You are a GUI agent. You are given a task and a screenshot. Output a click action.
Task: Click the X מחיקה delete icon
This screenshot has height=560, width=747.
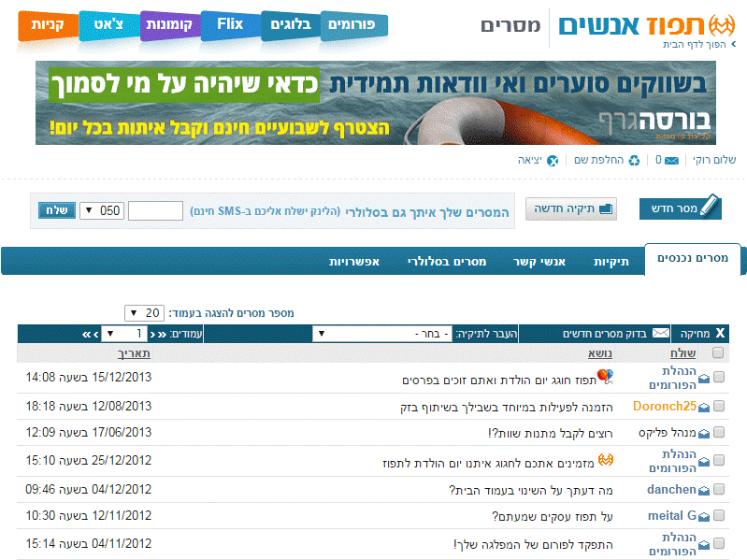(720, 333)
